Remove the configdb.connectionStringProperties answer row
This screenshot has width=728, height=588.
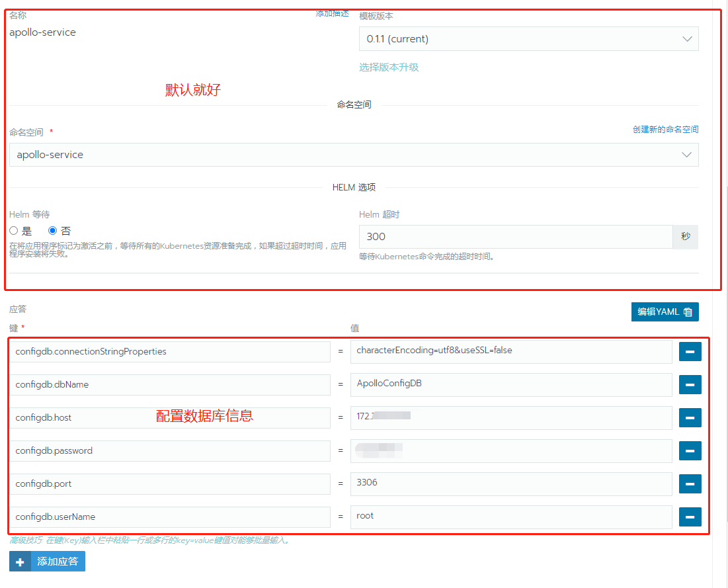(690, 351)
